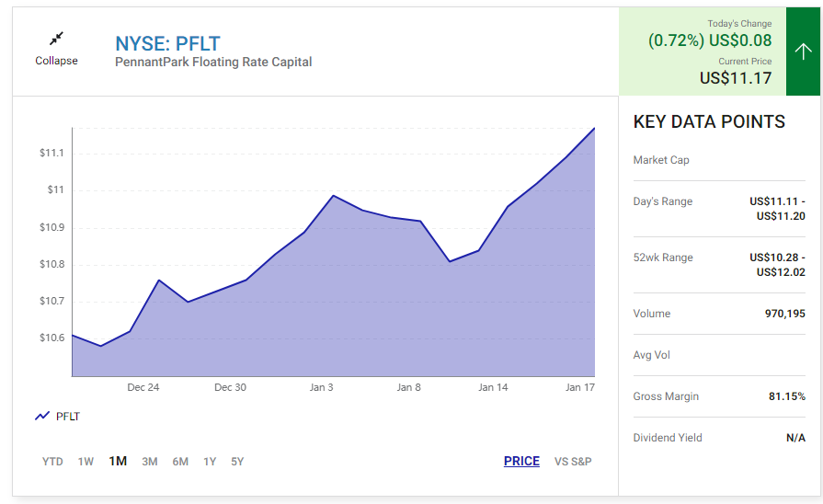Click the Volume value 970,195
The width and height of the screenshot is (823, 504).
[784, 314]
